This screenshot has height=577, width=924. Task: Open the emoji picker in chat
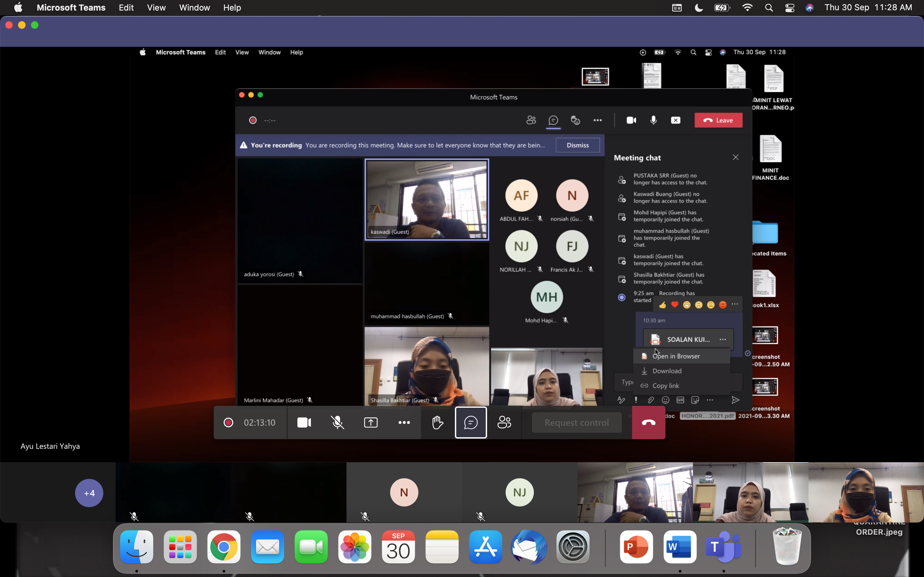[665, 400]
